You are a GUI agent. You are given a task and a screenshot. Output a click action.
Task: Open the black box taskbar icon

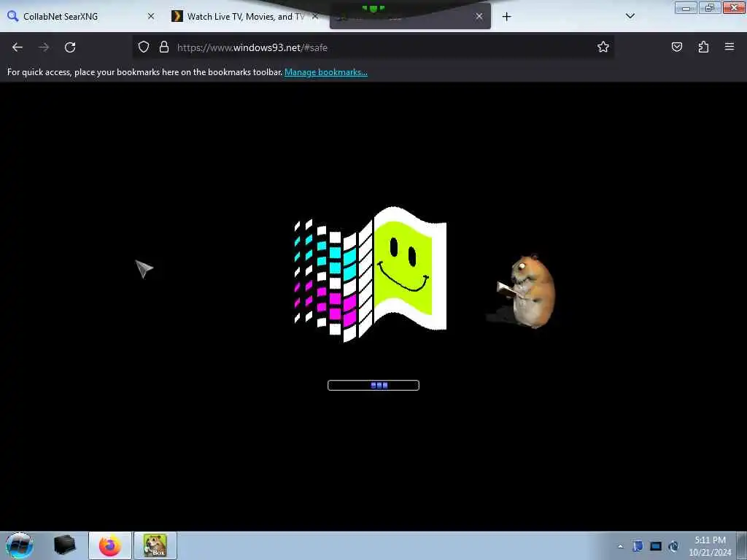(x=64, y=545)
